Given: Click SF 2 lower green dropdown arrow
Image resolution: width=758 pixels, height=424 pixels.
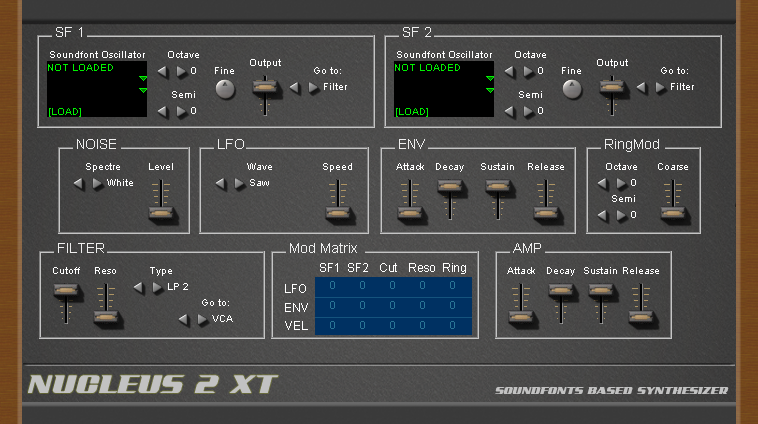Looking at the screenshot, I should pos(490,90).
